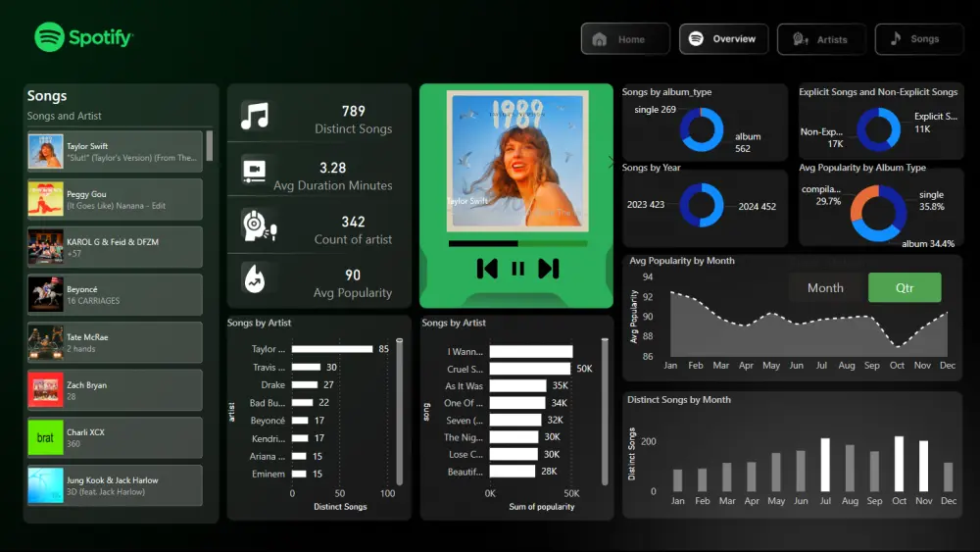Click the Songs by album_type donut chart

(x=702, y=130)
